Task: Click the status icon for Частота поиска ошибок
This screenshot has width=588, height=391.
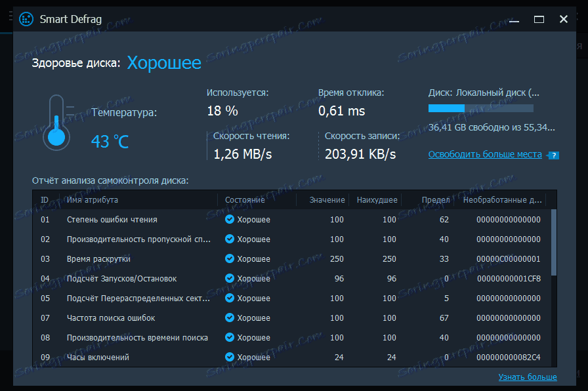Action: pyautogui.click(x=230, y=318)
